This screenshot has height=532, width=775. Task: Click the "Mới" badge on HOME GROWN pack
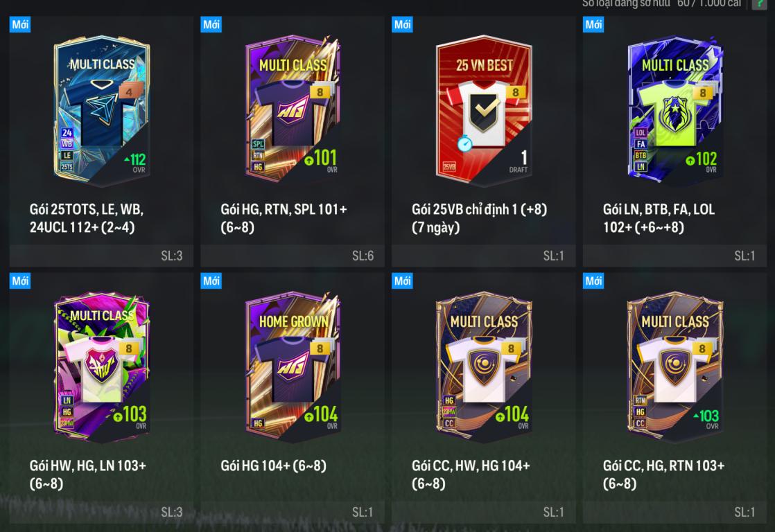211,281
